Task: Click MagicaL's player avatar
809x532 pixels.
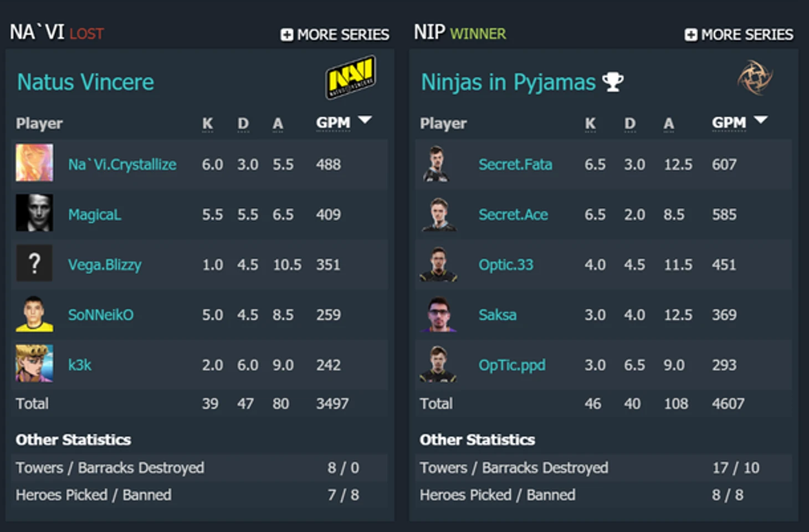Action: click(34, 213)
